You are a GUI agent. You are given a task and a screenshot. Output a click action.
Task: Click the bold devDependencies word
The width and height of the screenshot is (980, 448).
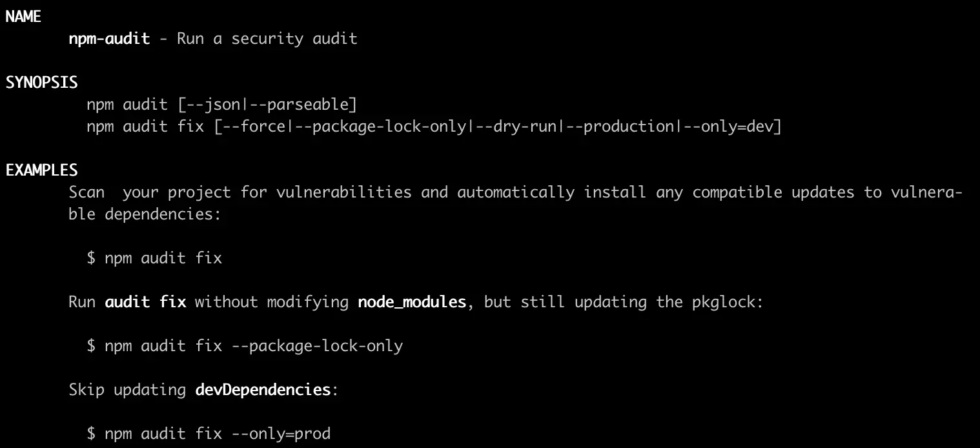coord(263,390)
